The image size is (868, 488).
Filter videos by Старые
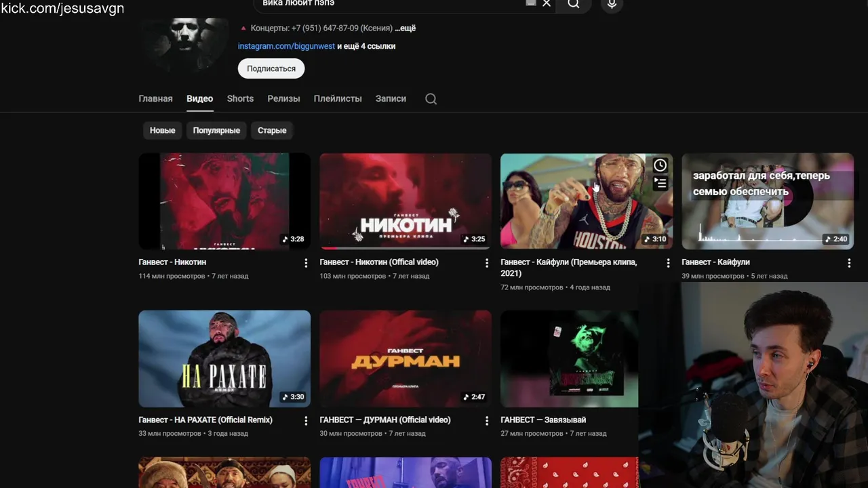click(272, 130)
